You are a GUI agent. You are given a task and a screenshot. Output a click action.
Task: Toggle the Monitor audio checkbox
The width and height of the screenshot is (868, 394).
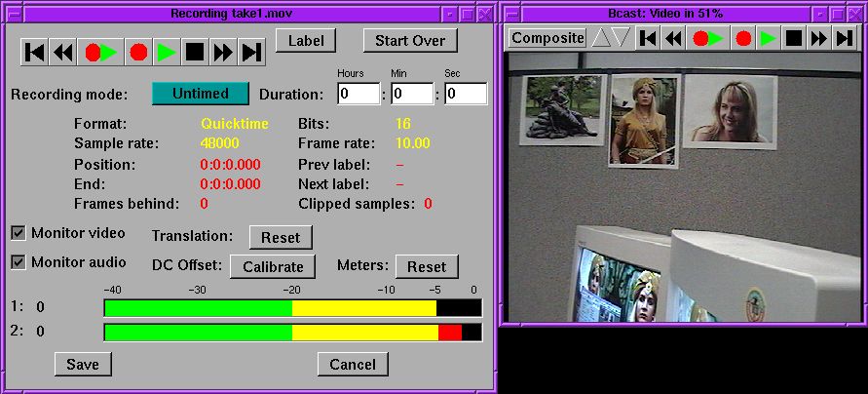pos(18,262)
